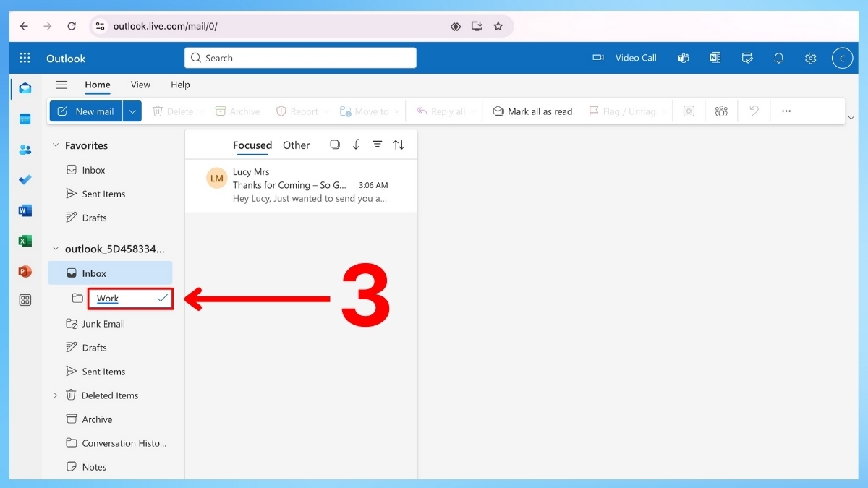Open the Junk Email folder
The height and width of the screenshot is (488, 868).
click(x=110, y=324)
